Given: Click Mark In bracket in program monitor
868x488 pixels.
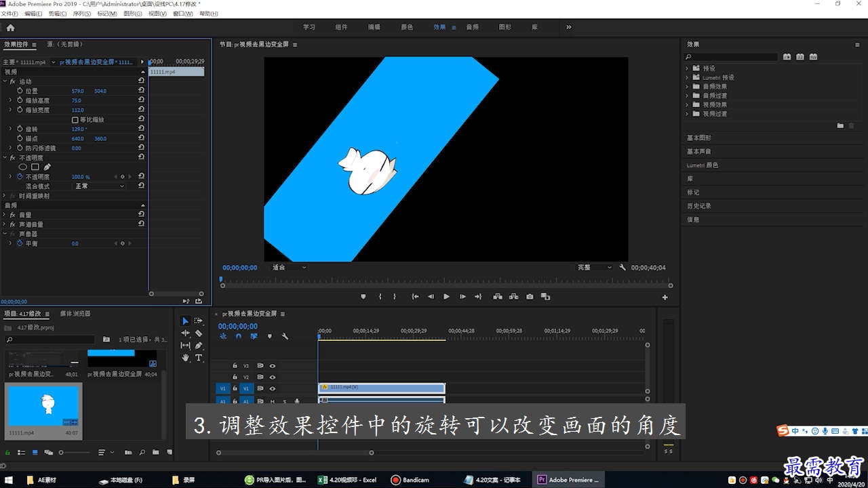Looking at the screenshot, I should [x=380, y=297].
